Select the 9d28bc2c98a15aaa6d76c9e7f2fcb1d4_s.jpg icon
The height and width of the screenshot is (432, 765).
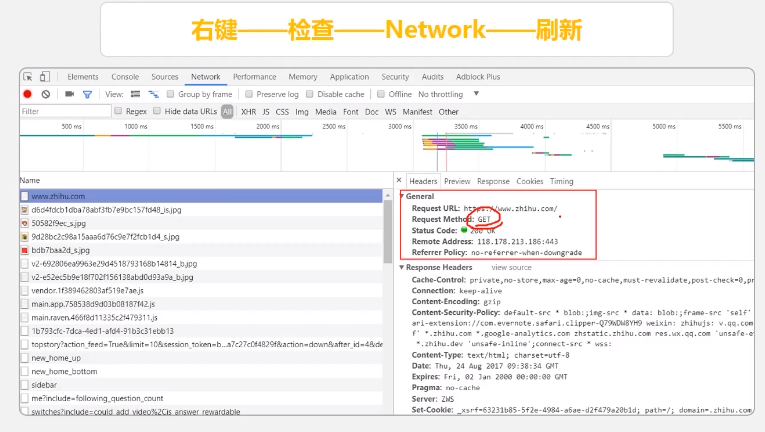coord(24,237)
